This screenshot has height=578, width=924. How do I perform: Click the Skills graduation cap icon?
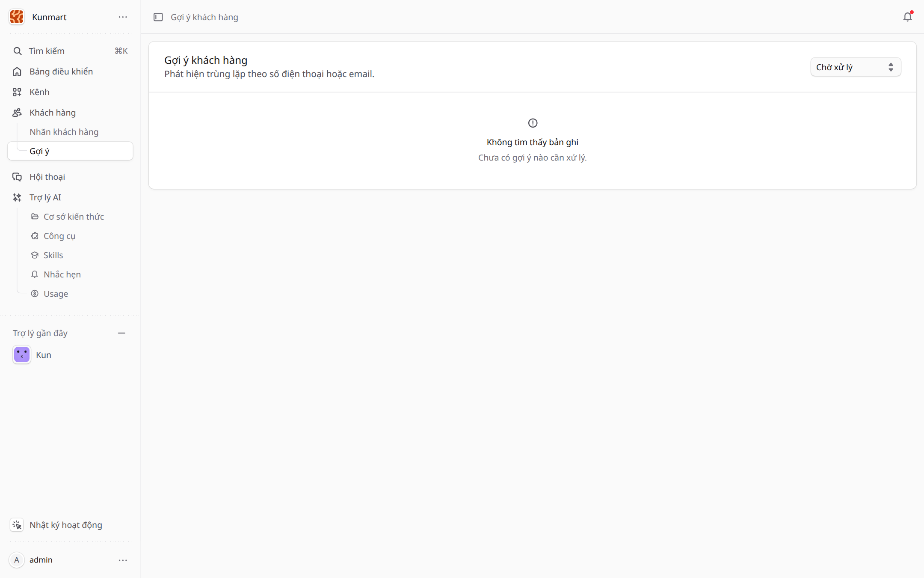(35, 255)
